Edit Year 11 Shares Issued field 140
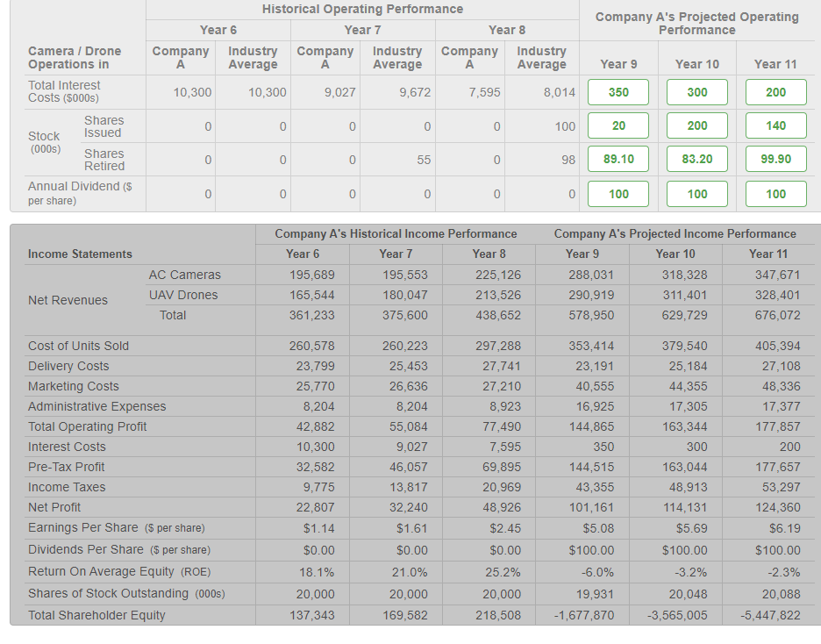The width and height of the screenshot is (821, 644). (x=776, y=125)
